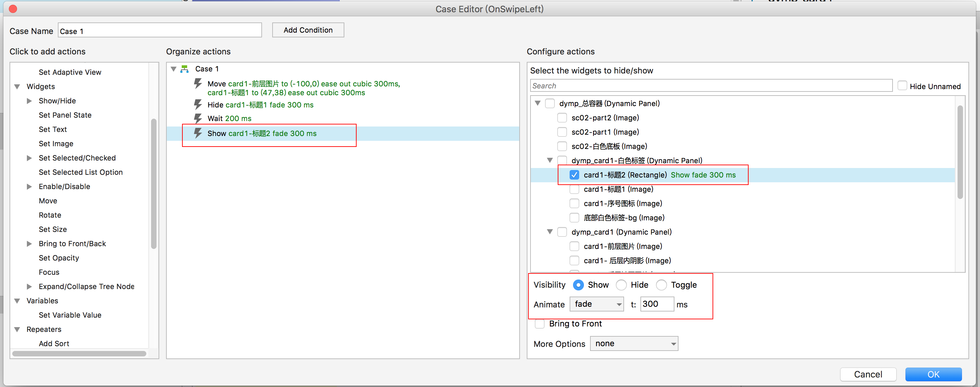Click the widget list vertical scrollbar

click(960, 152)
